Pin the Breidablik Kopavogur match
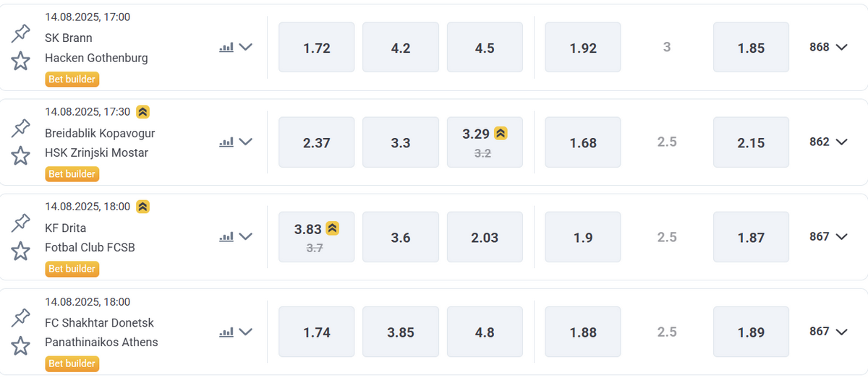Image resolution: width=868 pixels, height=383 pixels. click(21, 129)
